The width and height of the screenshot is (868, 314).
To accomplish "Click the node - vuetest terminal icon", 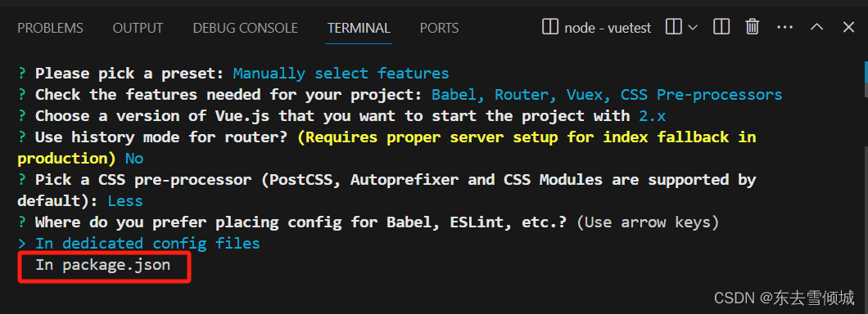I will (549, 27).
